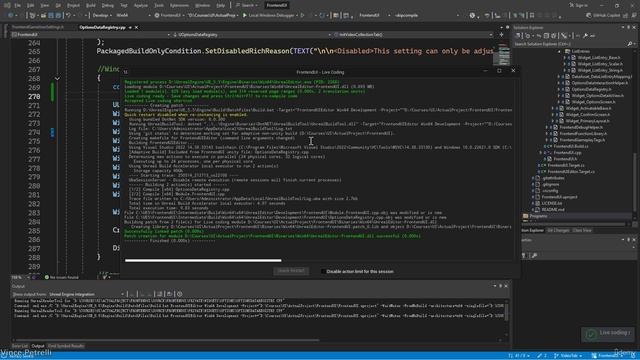Open the Show output from dropdown

pos(87,294)
